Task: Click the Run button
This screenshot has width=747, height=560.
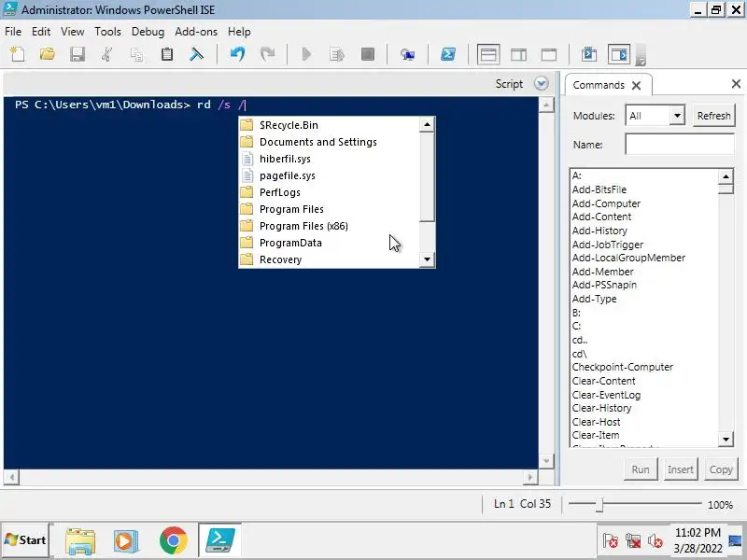Action: (x=641, y=469)
